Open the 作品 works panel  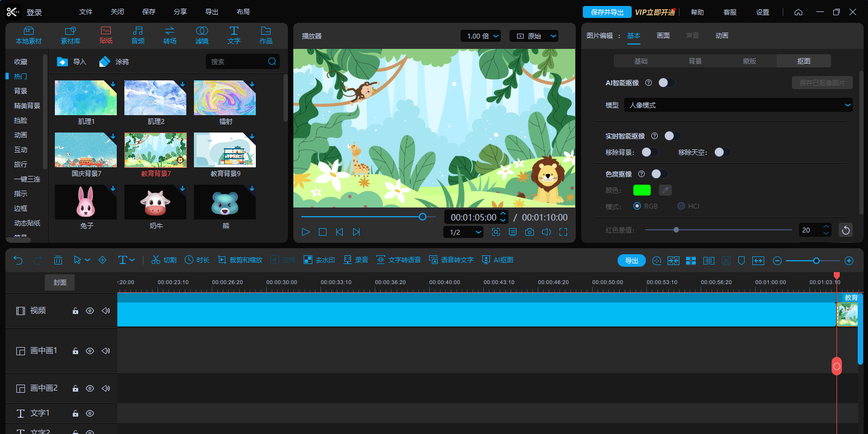(x=266, y=35)
